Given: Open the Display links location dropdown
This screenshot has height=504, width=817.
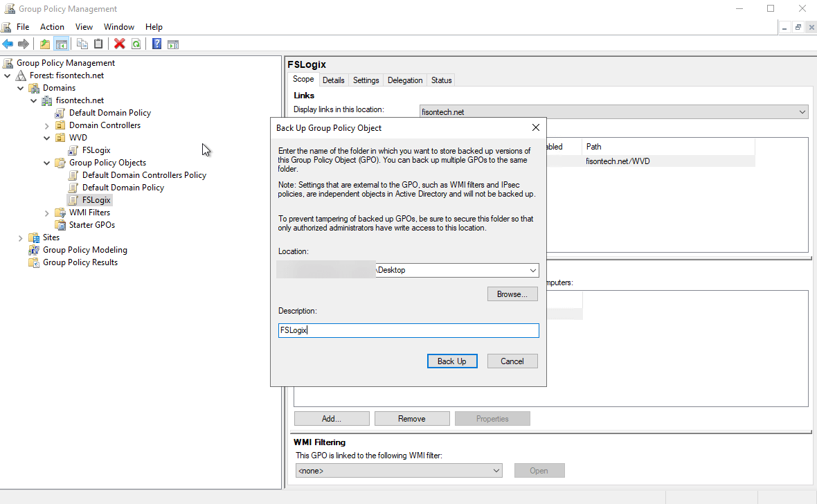Looking at the screenshot, I should (802, 112).
